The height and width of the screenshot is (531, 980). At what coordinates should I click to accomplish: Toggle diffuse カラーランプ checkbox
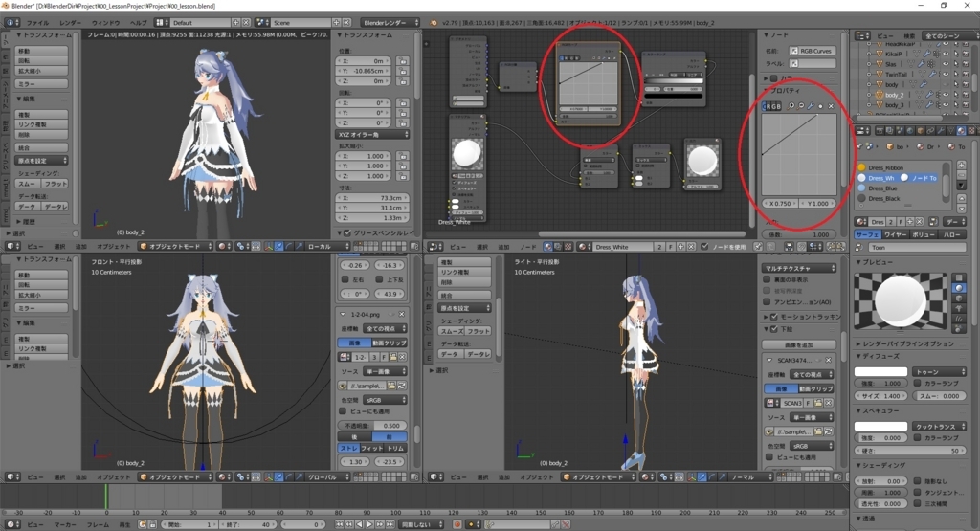click(x=917, y=383)
